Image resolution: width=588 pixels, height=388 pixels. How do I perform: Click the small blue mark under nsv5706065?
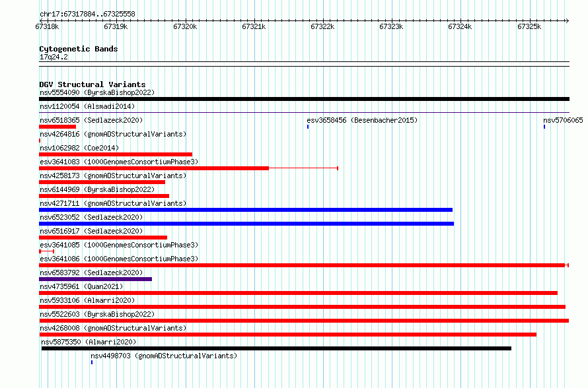(544, 127)
